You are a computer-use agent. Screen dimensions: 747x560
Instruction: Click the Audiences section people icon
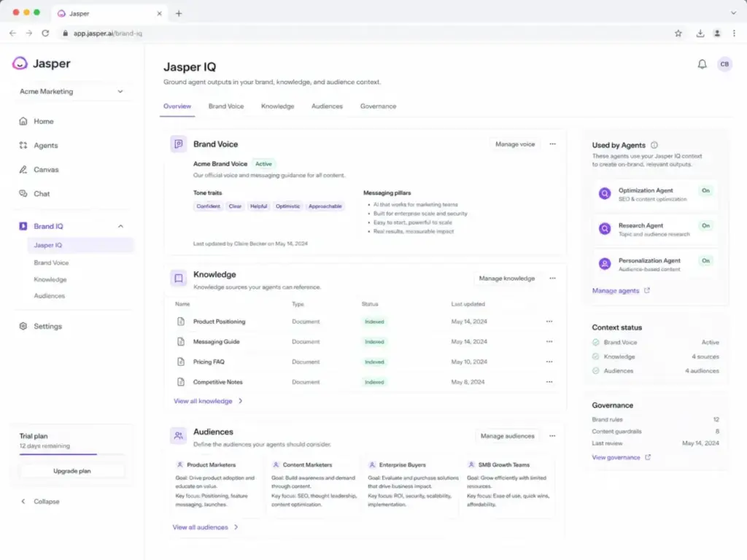pyautogui.click(x=179, y=435)
